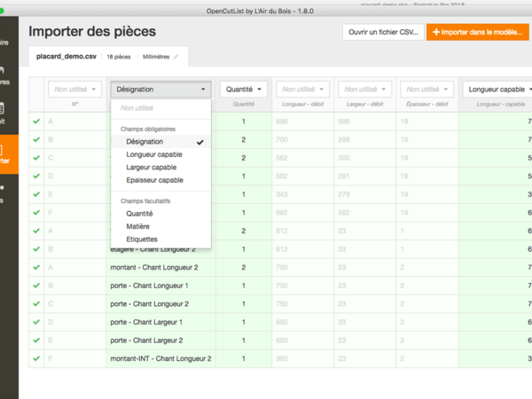Image resolution: width=532 pixels, height=399 pixels.
Task: Click the porte - Chant Longueur 1 cell
Action: point(160,286)
